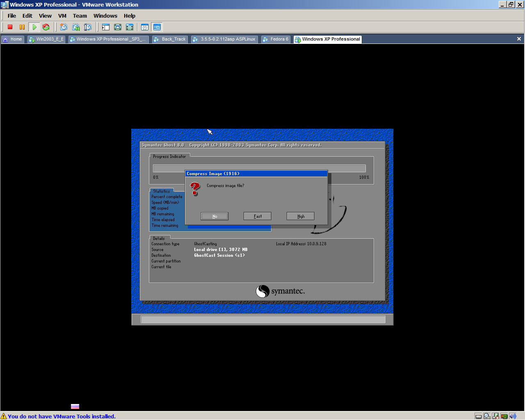The image size is (525, 420).
Task: Switch to the 3.5.5-0.2.112asp ASPLinux tab
Action: (224, 39)
